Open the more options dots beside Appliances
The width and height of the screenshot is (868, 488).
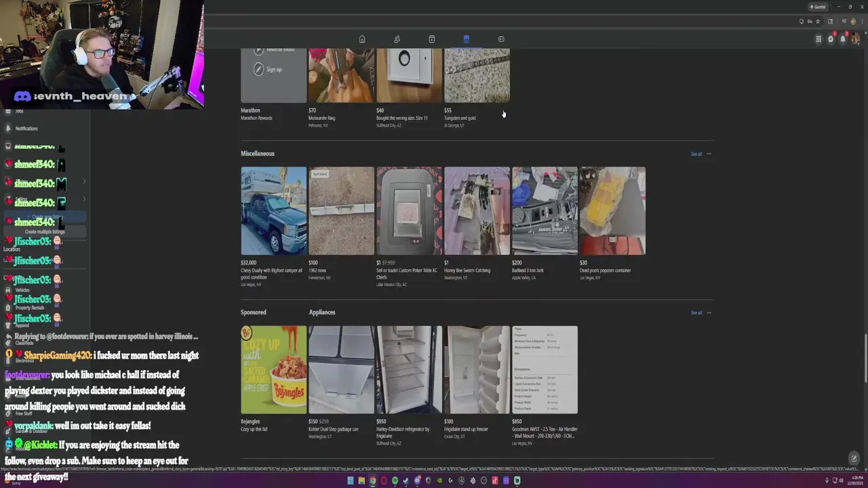pos(709,312)
